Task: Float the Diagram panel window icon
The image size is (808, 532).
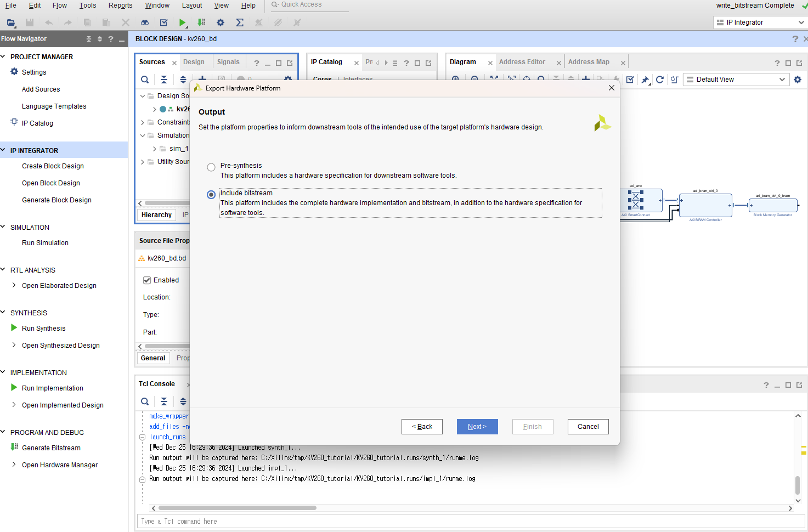Action: point(799,63)
